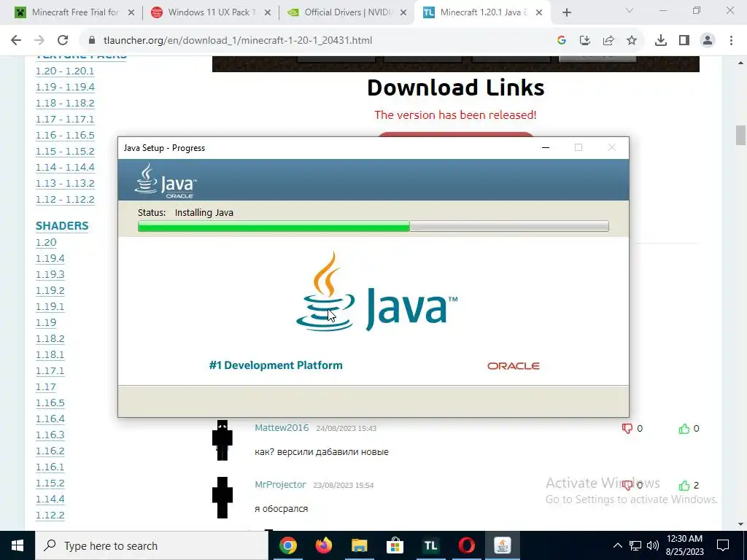Viewport: 747px width, 560px height.
Task: Close the Minecraft 1.20.1 Java tab
Action: point(539,13)
